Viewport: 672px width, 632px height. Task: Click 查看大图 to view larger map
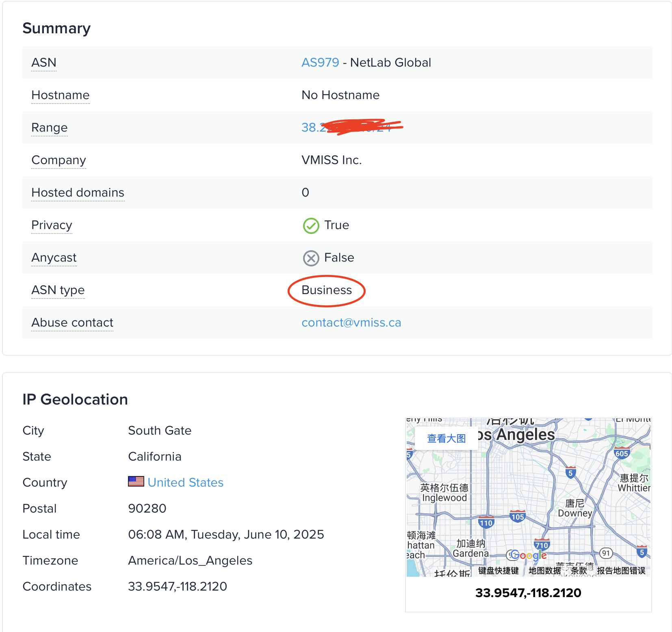point(446,438)
